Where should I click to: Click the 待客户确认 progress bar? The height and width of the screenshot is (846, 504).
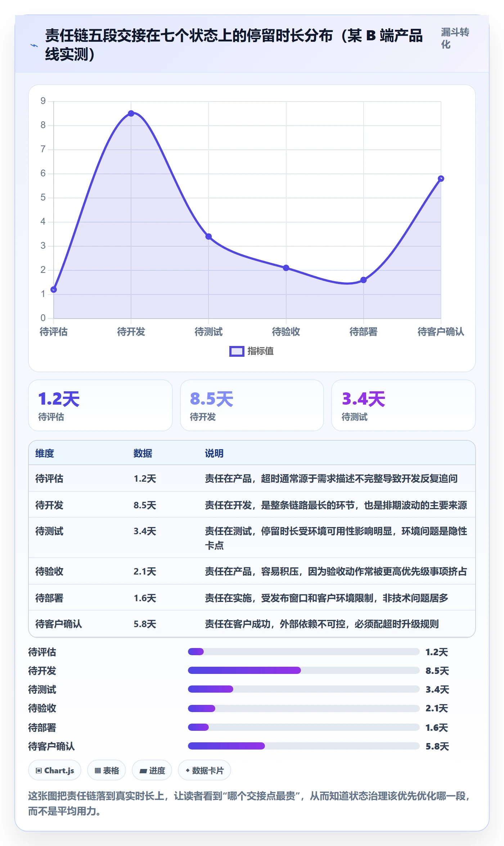pos(303,746)
